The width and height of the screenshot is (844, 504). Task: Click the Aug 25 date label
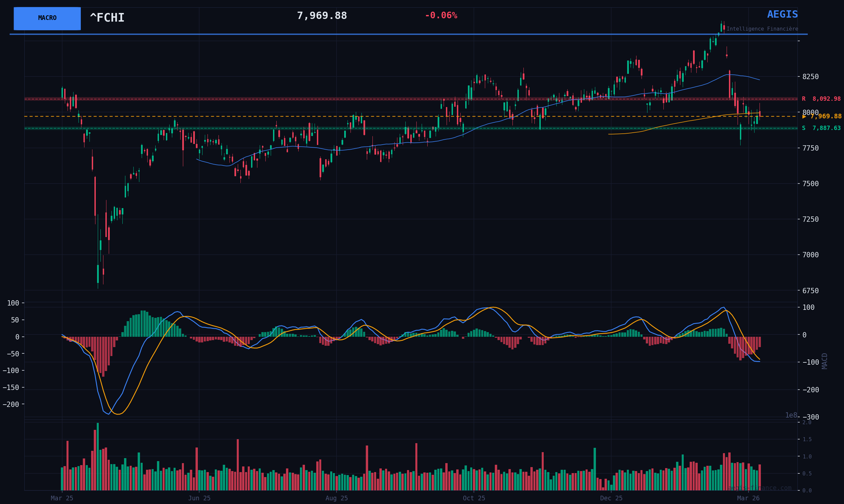coord(337,498)
